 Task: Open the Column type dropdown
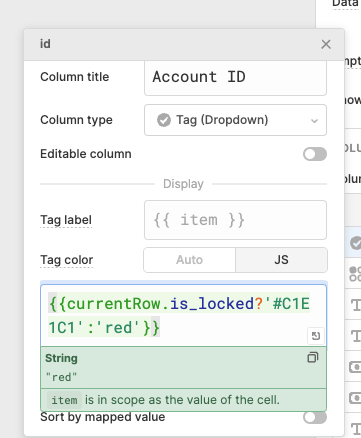[235, 120]
